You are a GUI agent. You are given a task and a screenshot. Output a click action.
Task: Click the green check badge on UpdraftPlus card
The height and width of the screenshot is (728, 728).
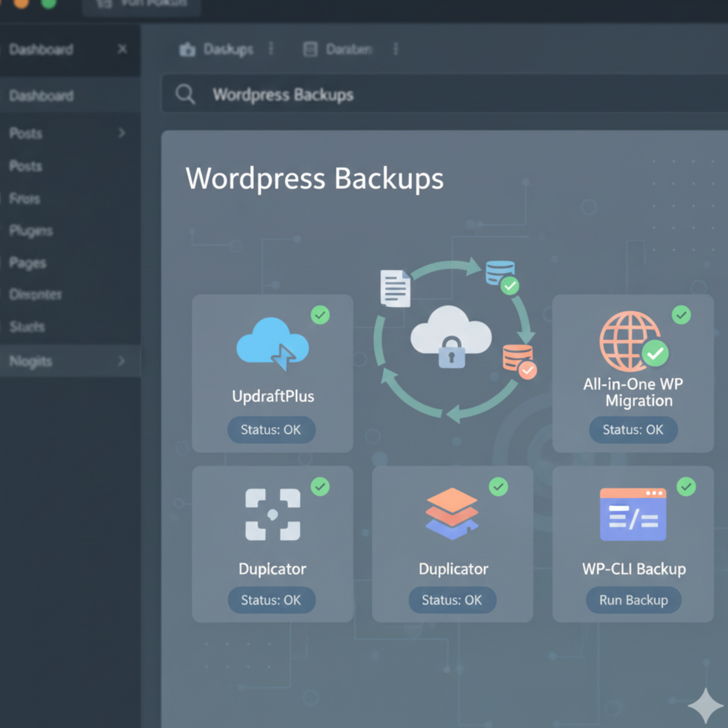pyautogui.click(x=320, y=315)
